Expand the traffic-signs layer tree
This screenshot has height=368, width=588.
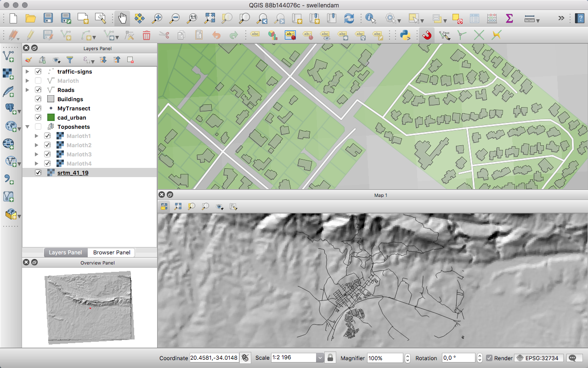[x=28, y=72]
